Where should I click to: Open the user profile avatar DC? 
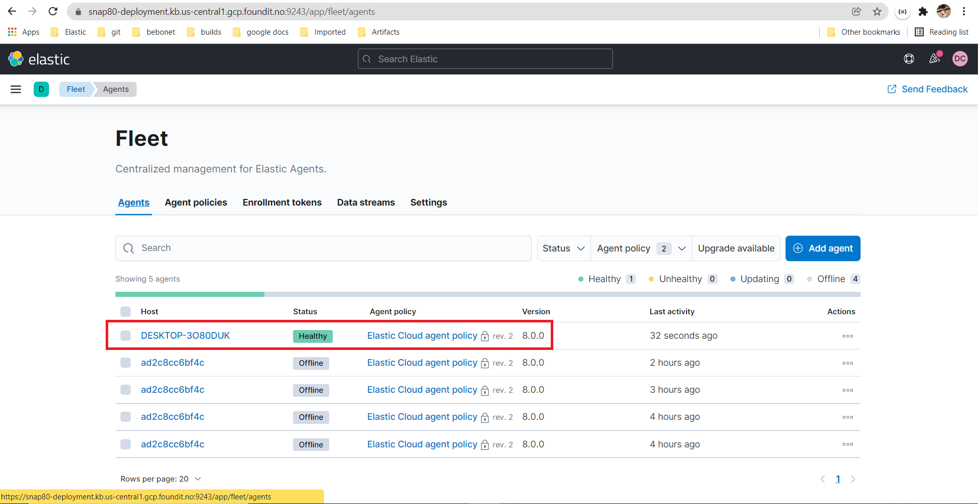coord(960,59)
